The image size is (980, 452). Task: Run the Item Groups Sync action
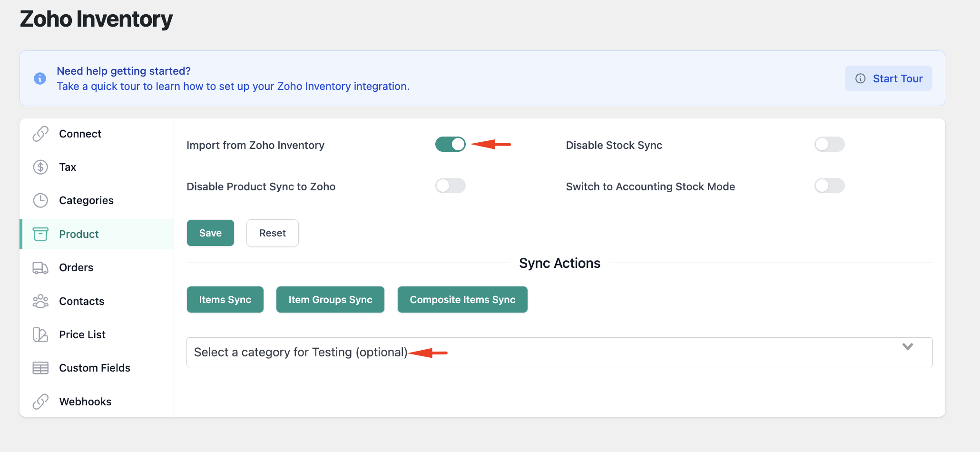(x=330, y=300)
